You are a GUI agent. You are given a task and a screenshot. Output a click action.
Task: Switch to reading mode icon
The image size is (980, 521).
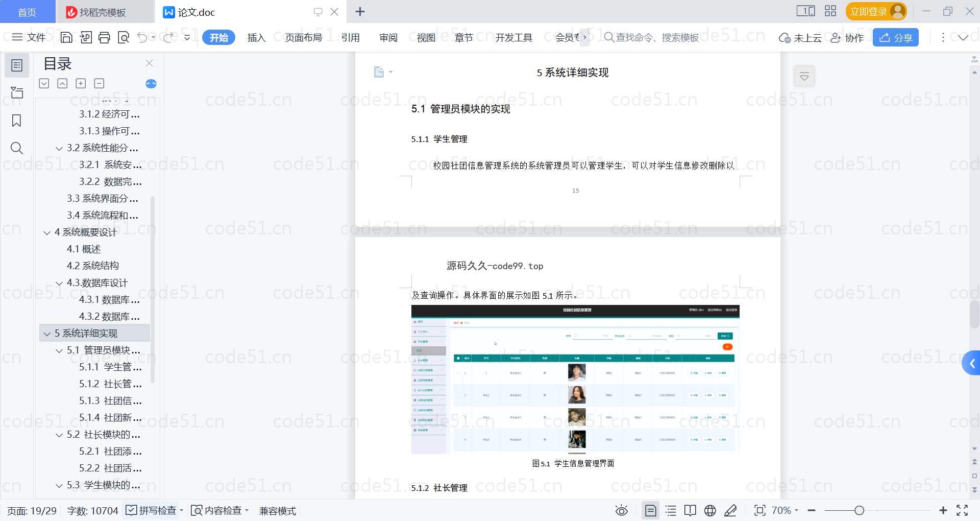click(x=690, y=510)
